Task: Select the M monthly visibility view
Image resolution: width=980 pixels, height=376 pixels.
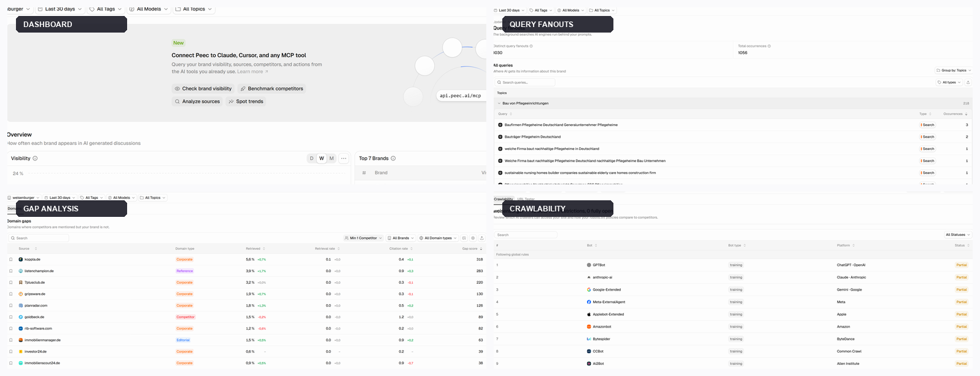Action: 332,159
